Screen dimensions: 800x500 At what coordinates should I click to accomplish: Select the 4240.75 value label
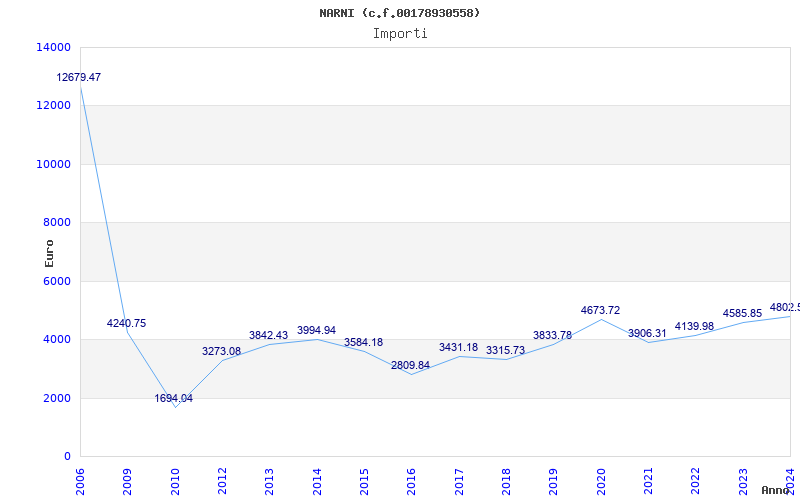click(x=127, y=323)
